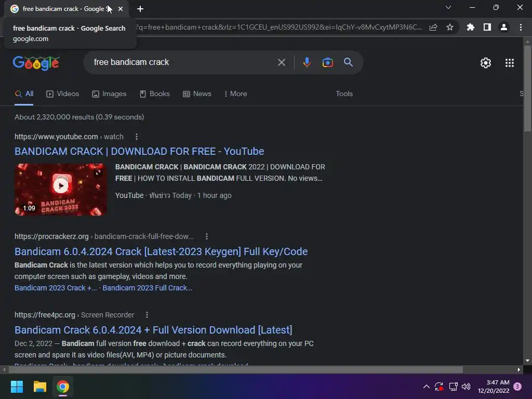Click the procrackerz.org URL breadcrumb

click(x=104, y=236)
